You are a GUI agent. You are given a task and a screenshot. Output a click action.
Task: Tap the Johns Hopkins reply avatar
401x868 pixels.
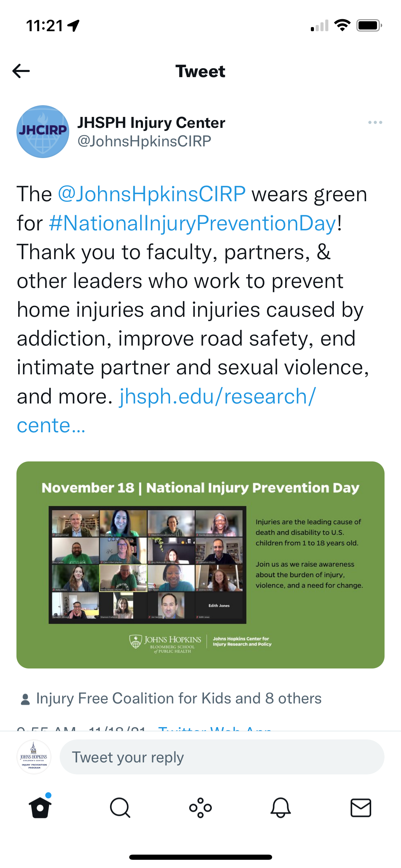tap(34, 757)
